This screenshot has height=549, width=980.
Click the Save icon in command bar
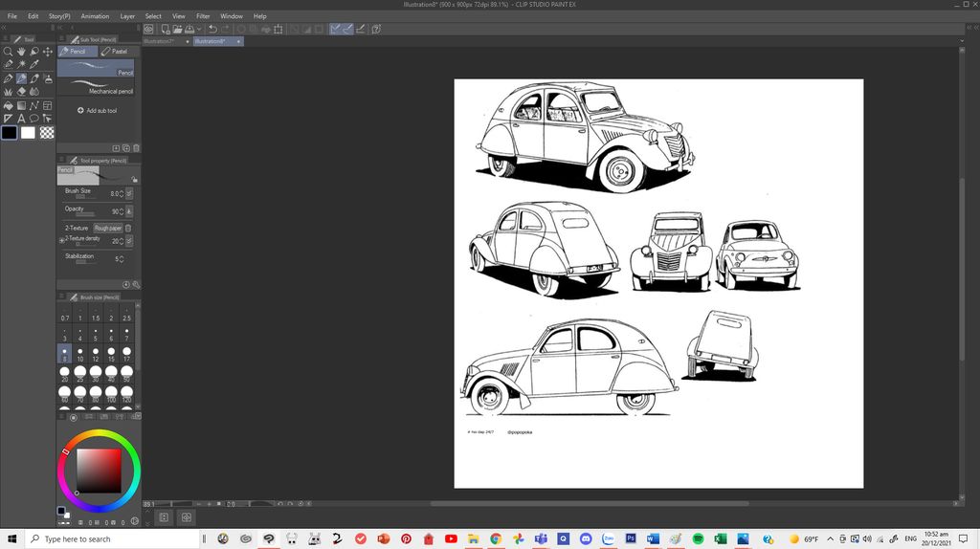click(x=189, y=29)
